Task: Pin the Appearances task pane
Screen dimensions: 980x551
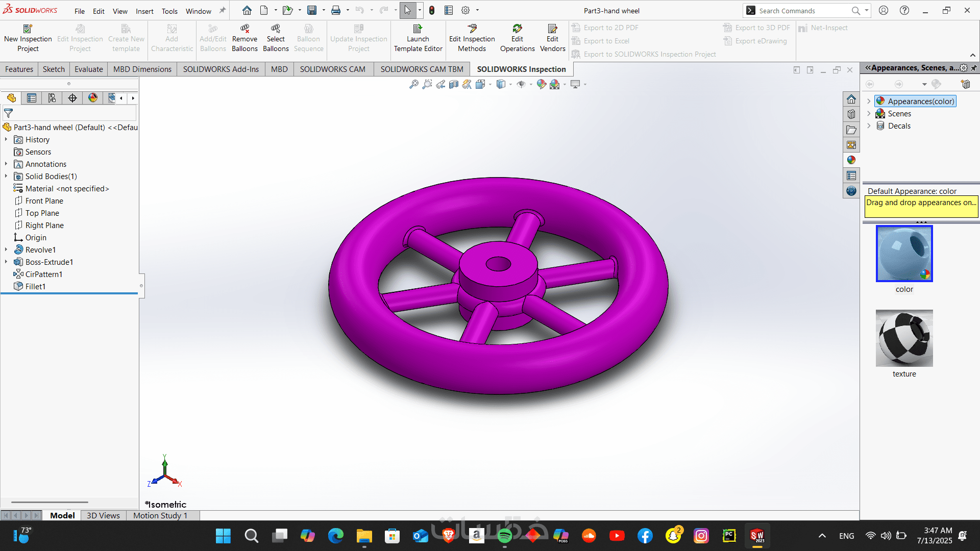Action: [974, 68]
